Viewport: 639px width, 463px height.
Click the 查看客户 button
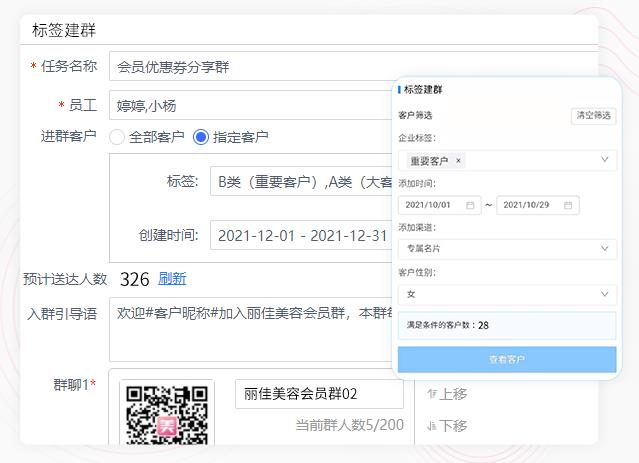tap(507, 359)
